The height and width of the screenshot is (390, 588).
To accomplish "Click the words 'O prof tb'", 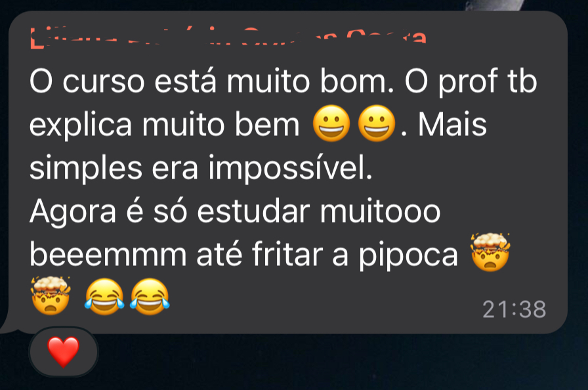I will (471, 82).
